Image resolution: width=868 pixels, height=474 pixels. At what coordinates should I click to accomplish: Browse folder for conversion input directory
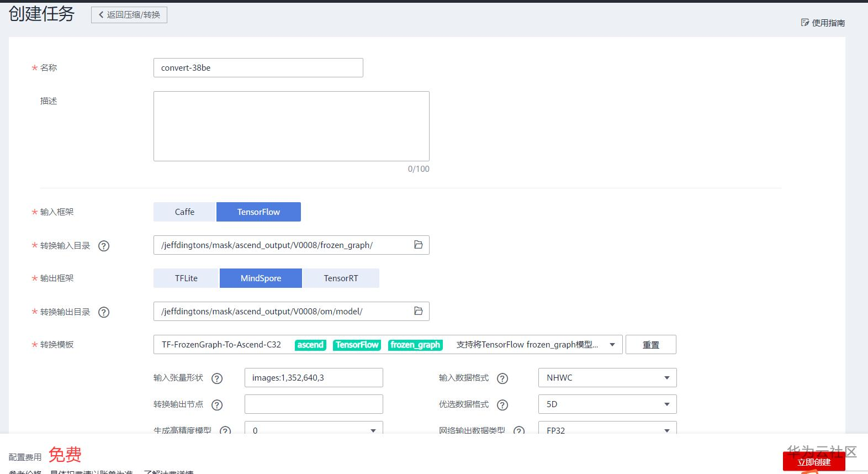click(419, 245)
